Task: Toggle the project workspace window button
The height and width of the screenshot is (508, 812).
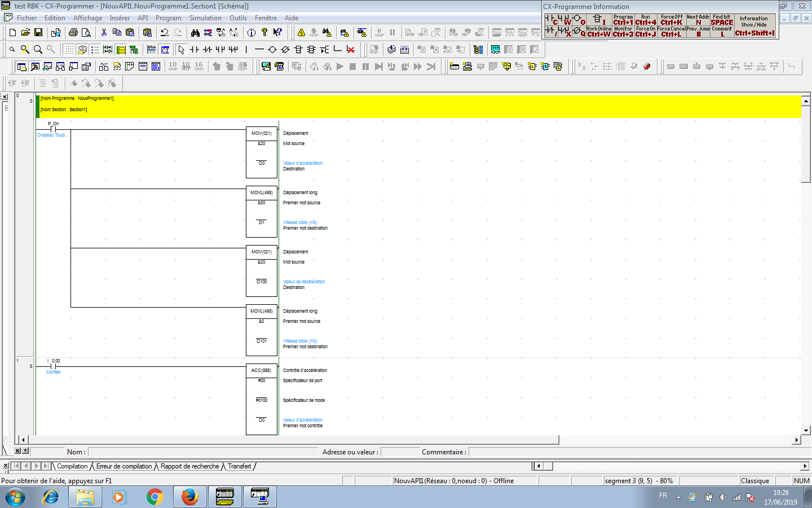Action: click(x=21, y=67)
